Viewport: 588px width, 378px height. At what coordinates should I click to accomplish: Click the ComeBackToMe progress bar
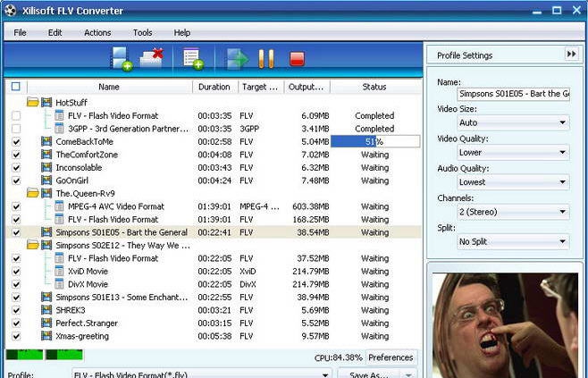(x=375, y=141)
